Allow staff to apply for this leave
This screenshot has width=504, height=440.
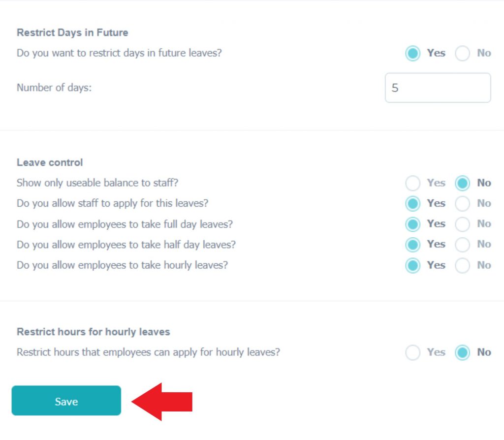tap(413, 203)
